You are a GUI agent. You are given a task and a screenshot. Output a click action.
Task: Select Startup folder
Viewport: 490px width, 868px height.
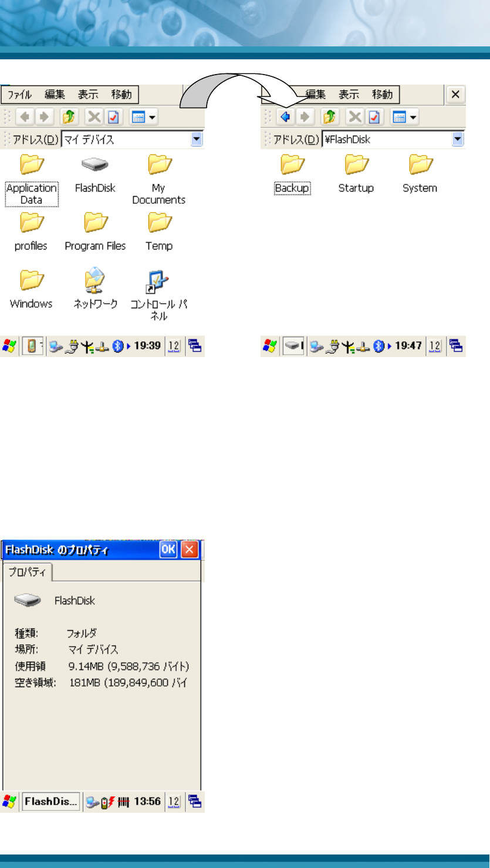tap(356, 174)
